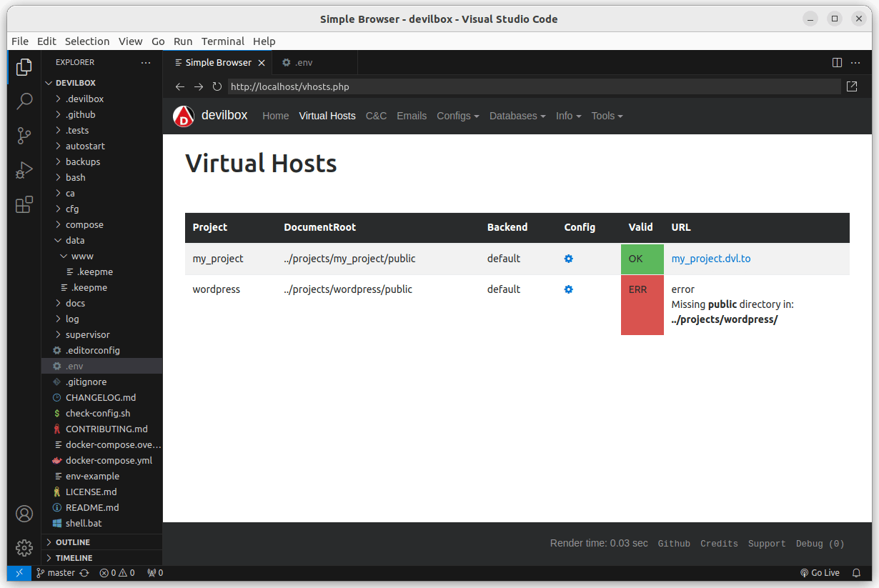Open the Search view in activity bar
Image resolution: width=879 pixels, height=588 pixels.
(x=24, y=101)
